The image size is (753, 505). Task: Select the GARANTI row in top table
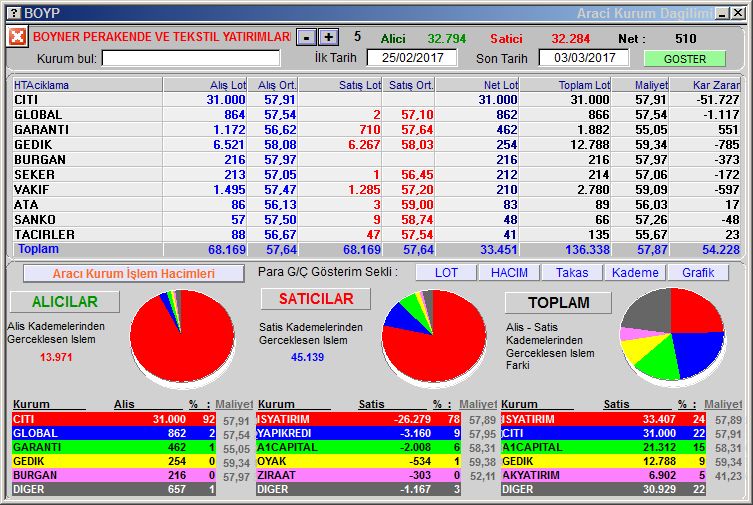(376, 130)
